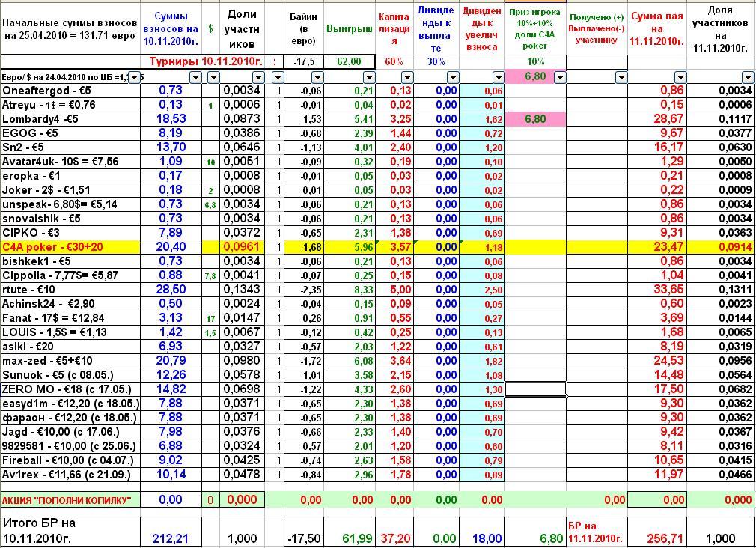Select the 37,20 total capitalization cell
The height and width of the screenshot is (548, 756).
[394, 532]
